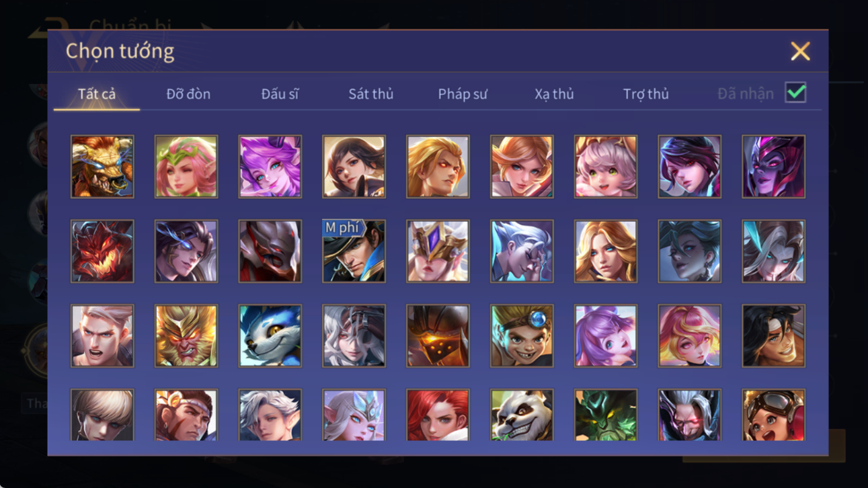The image size is (868, 488).
Task: Open the Trợ thủ tab
Action: (x=645, y=94)
